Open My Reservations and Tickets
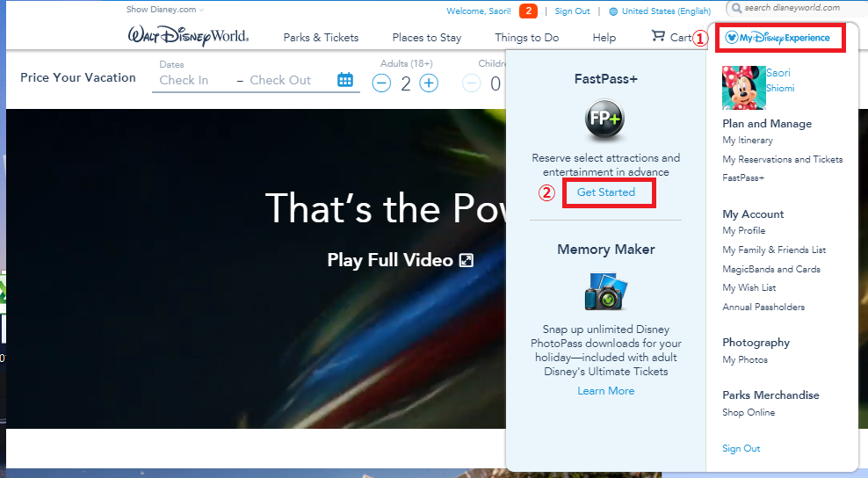 coord(783,160)
